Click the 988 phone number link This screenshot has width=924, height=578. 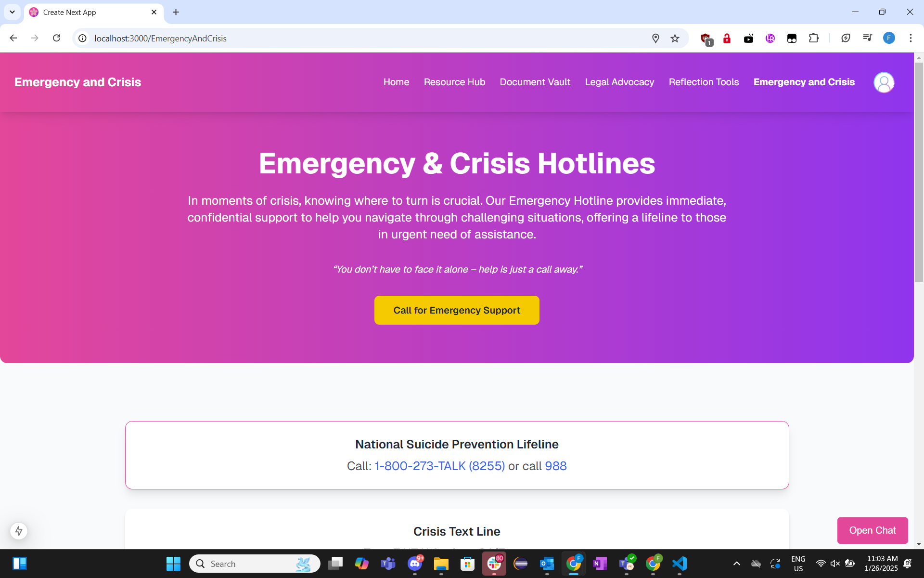[x=556, y=466]
